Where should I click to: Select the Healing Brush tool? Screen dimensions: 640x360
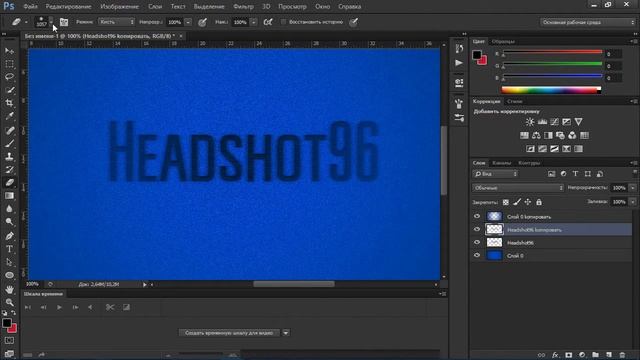pos(9,131)
